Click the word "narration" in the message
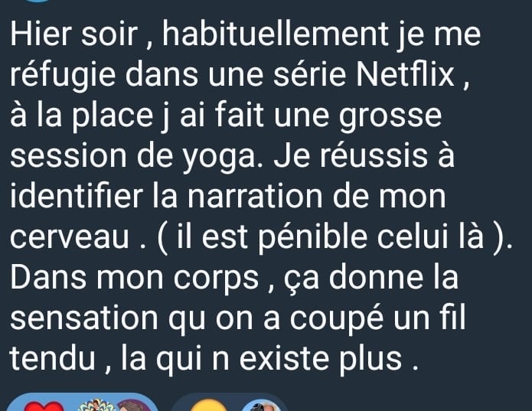Image resolution: width=532 pixels, height=411 pixels. [255, 196]
